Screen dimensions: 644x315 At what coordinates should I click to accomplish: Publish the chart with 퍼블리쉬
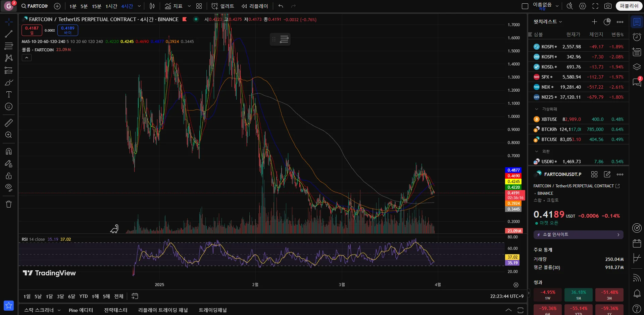(629, 6)
